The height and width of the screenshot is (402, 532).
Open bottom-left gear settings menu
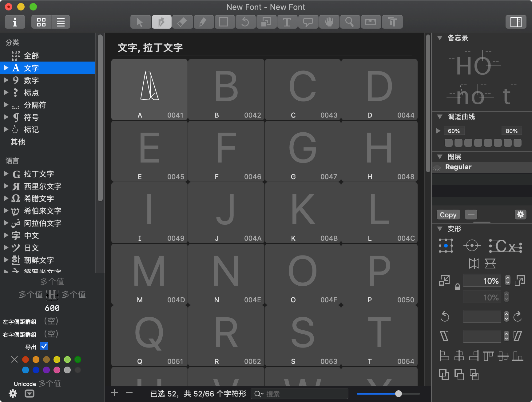pos(13,393)
